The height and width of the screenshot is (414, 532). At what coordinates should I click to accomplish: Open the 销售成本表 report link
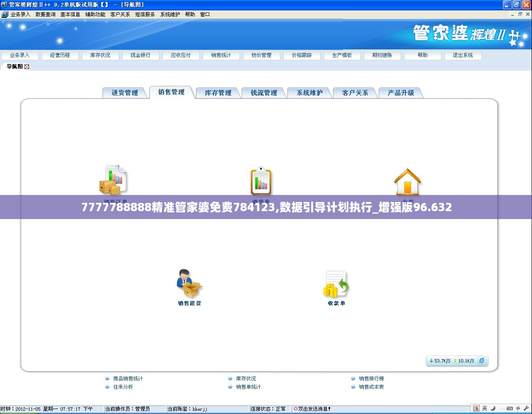[x=371, y=387]
